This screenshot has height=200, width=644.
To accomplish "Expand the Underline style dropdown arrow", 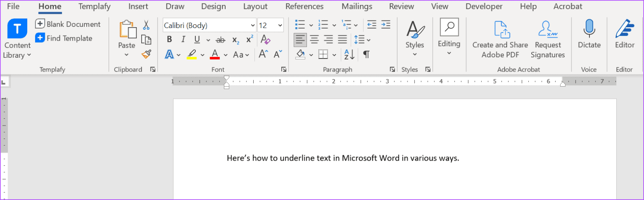I will tap(208, 40).
